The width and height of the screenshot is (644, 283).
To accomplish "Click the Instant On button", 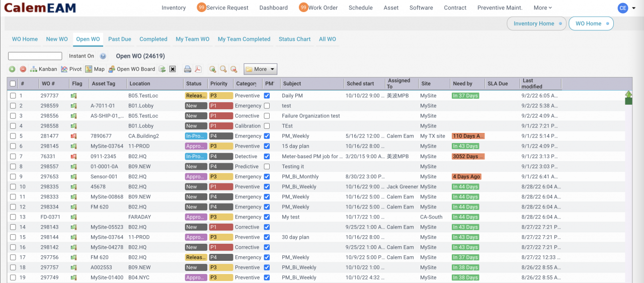I will [x=82, y=56].
